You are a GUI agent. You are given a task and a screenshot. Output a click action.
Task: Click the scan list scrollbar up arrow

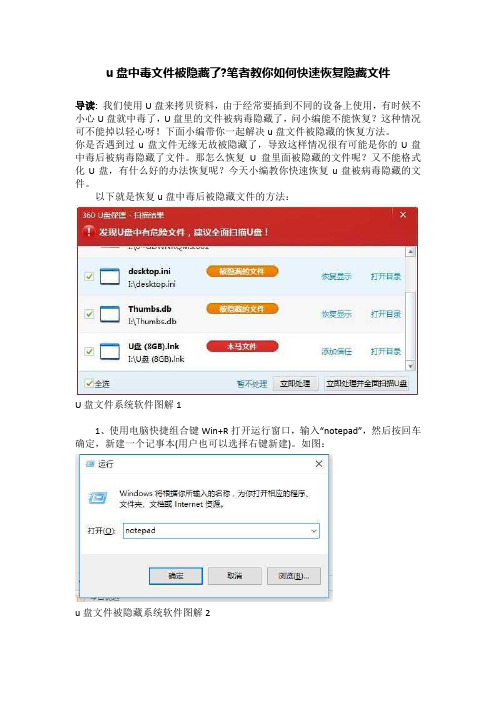pos(410,252)
